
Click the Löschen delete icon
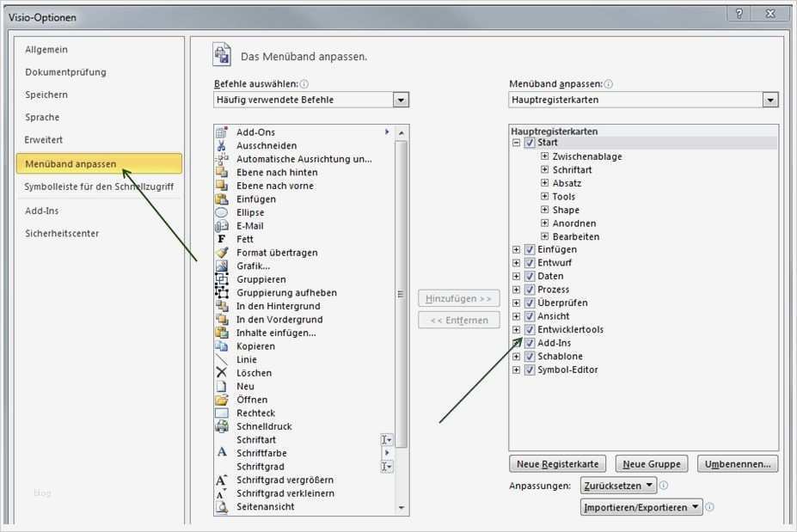coord(220,372)
